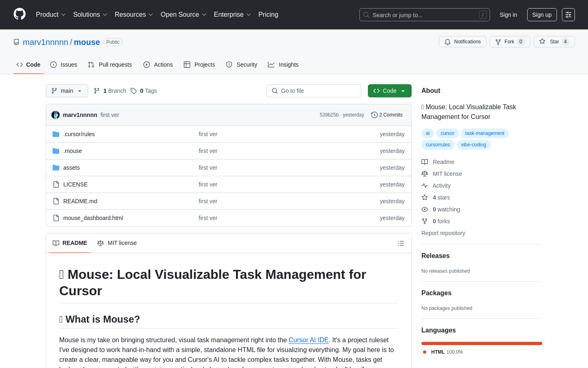Click the search magnifier icon in header
The height and width of the screenshot is (368, 588).
(366, 15)
